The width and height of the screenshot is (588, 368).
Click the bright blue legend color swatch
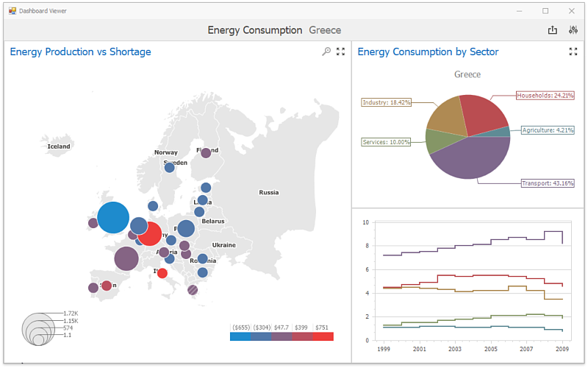tap(240, 336)
